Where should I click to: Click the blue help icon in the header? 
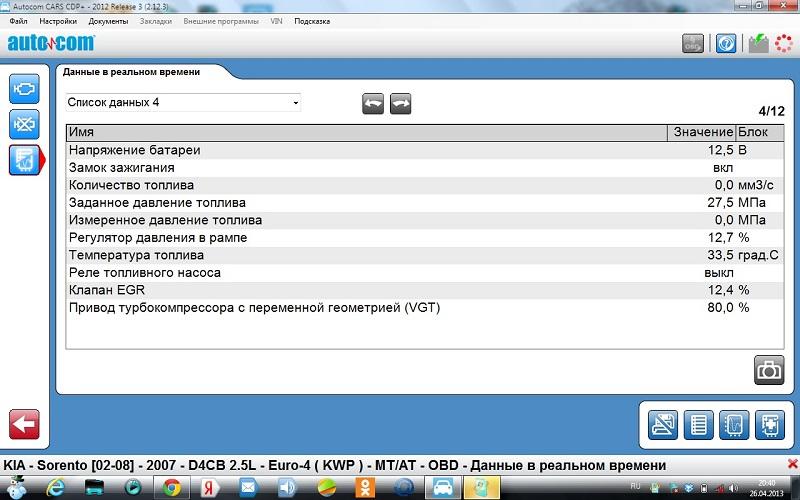[727, 43]
